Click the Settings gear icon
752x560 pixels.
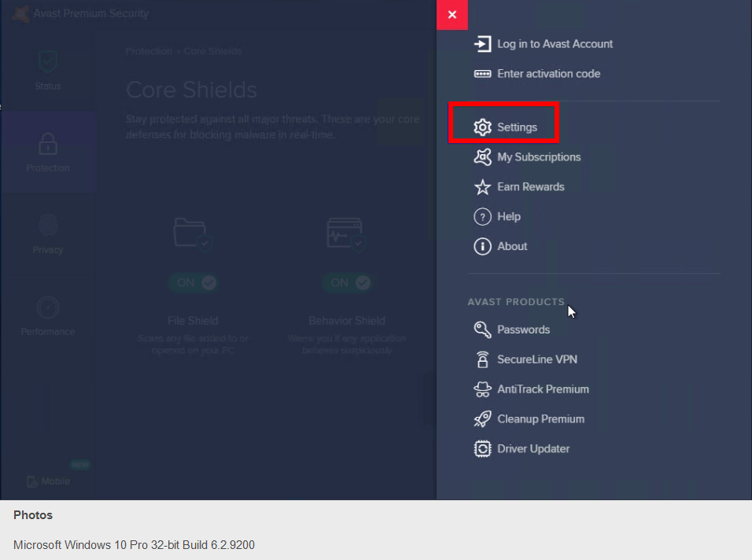point(482,127)
